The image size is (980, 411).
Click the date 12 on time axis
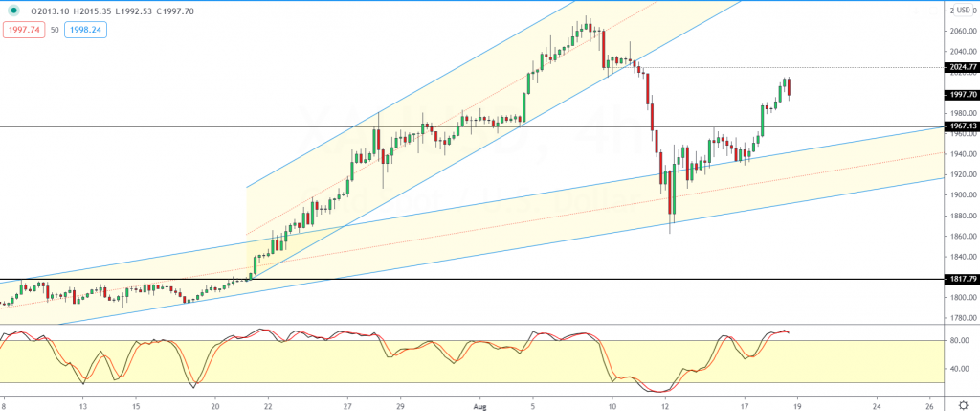coord(666,404)
